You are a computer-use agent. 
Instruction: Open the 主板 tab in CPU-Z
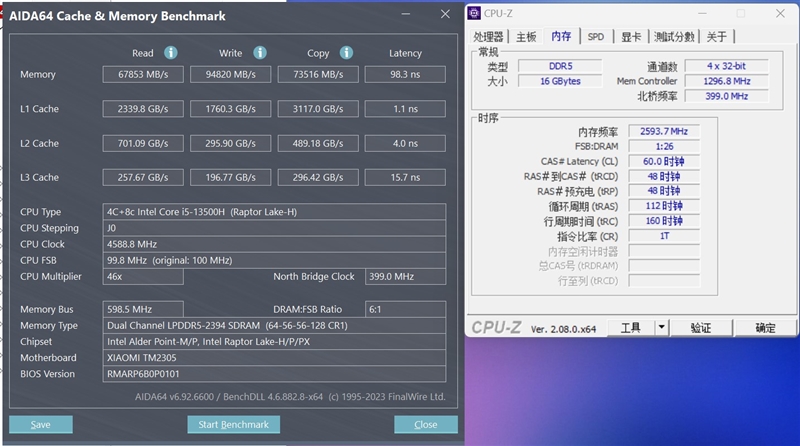(527, 36)
